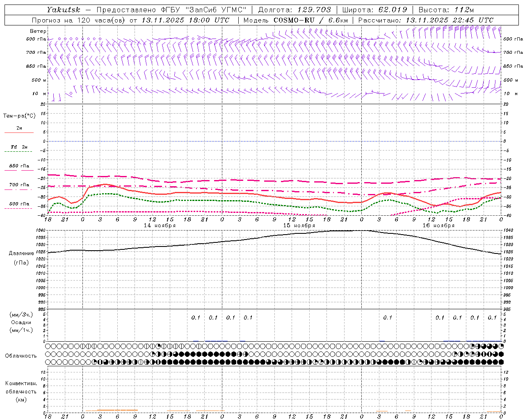This screenshot has width=525, height=420.
Task: Select the Облачность row label
Action: 21,356
